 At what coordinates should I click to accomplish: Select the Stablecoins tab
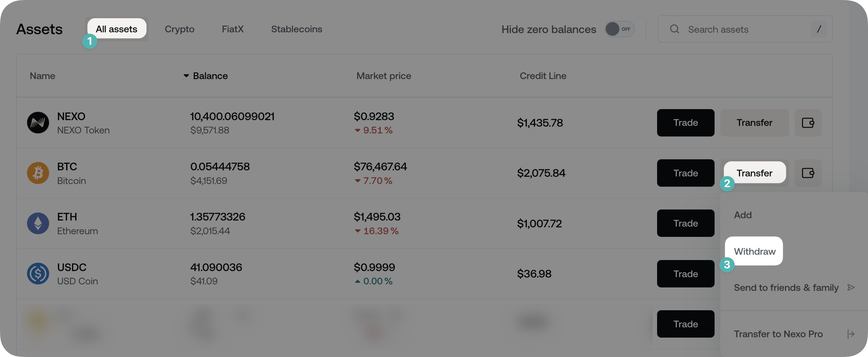coord(297,29)
